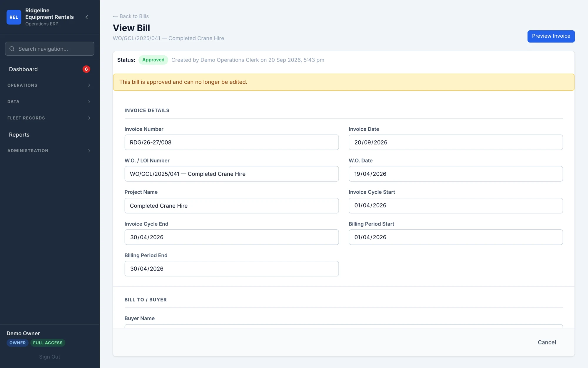Click the Buyer Name label
The width and height of the screenshot is (588, 368).
[x=140, y=319]
